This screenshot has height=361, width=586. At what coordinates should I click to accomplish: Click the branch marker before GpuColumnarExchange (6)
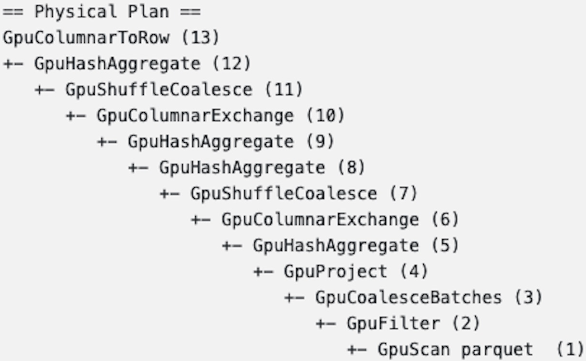tap(201, 220)
